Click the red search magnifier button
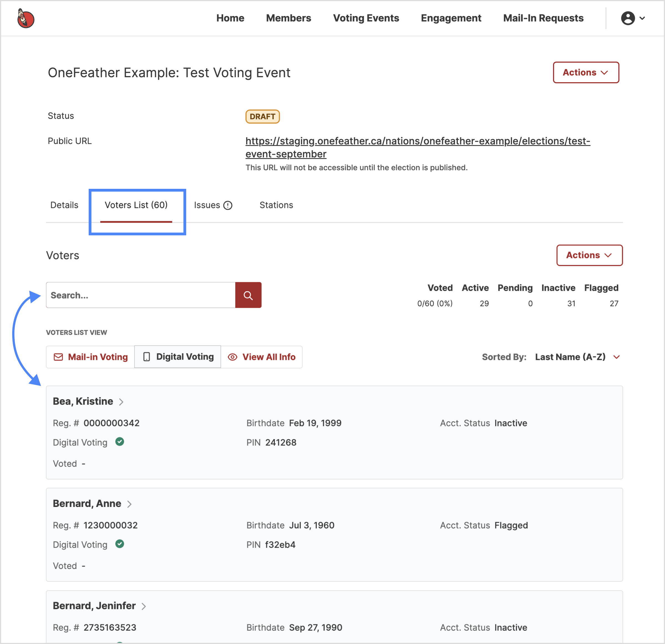Image resolution: width=665 pixels, height=644 pixels. point(248,295)
